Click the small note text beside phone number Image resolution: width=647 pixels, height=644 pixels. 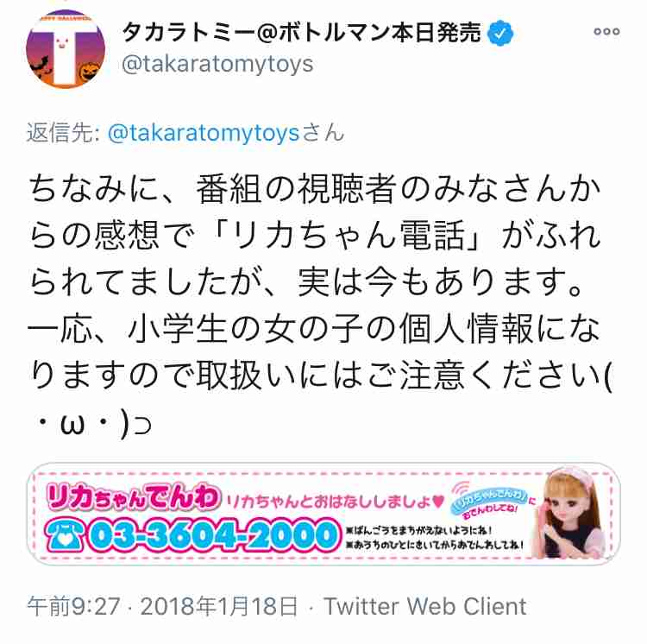435,537
